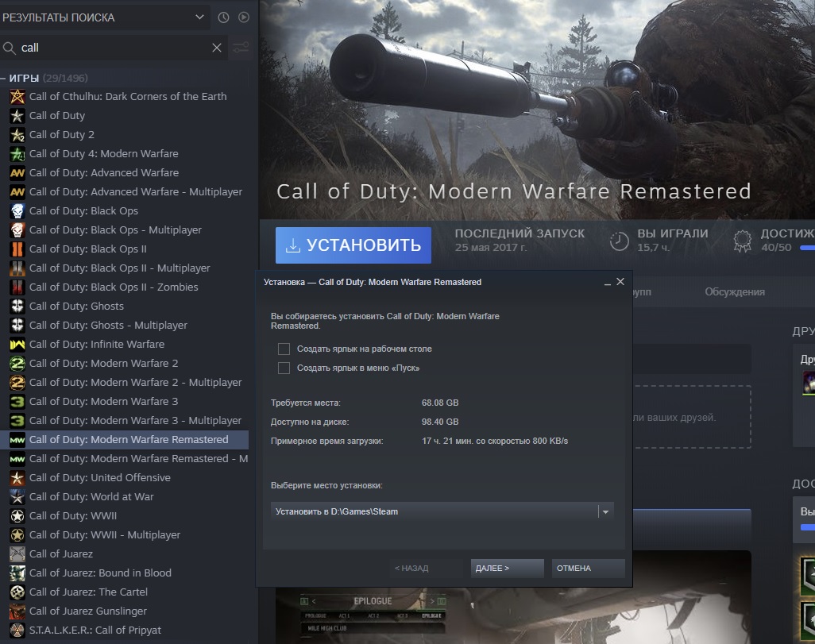Open library filter options with sliders icon
The height and width of the screenshot is (644, 815).
[241, 48]
